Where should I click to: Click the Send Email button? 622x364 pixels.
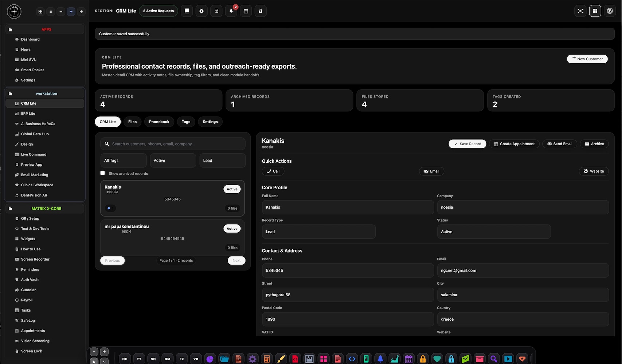point(560,144)
